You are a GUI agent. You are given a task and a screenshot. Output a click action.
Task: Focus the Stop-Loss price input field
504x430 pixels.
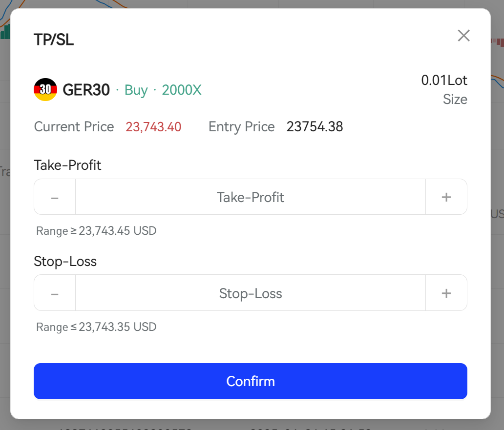click(251, 293)
